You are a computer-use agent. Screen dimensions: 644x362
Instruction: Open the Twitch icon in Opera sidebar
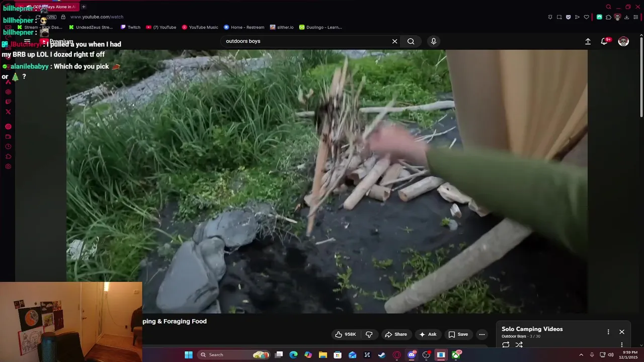8,102
